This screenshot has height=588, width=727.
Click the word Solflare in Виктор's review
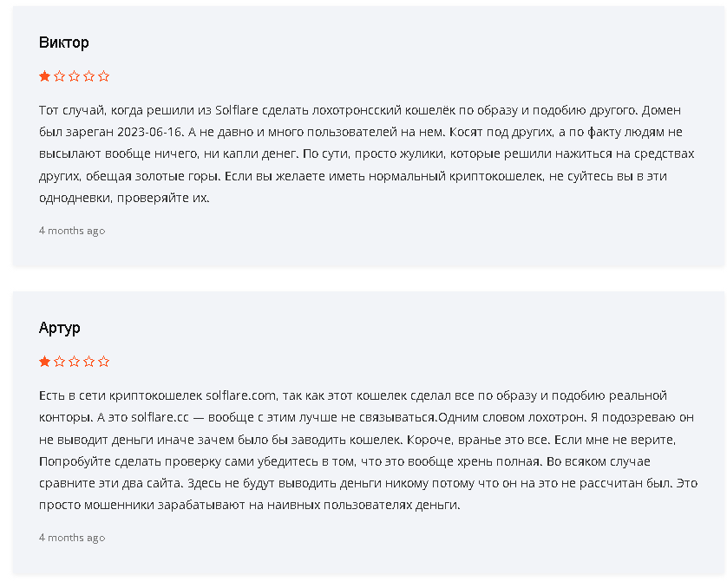pyautogui.click(x=237, y=110)
